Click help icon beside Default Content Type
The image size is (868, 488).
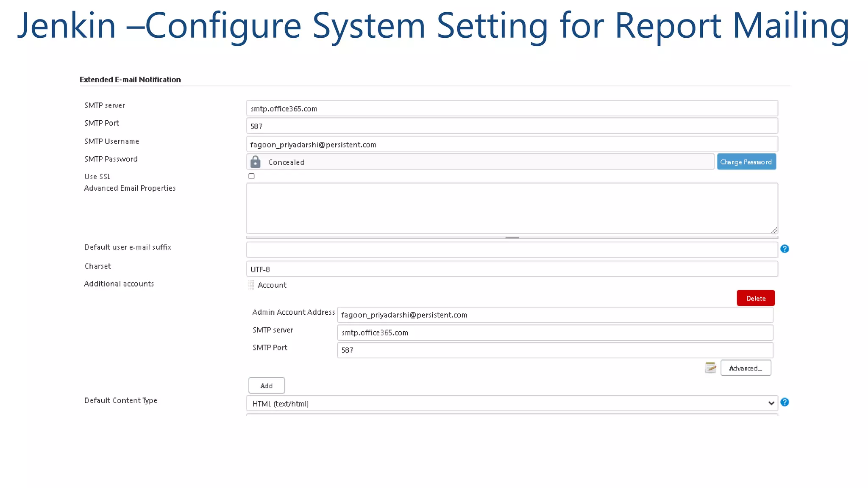tap(785, 402)
